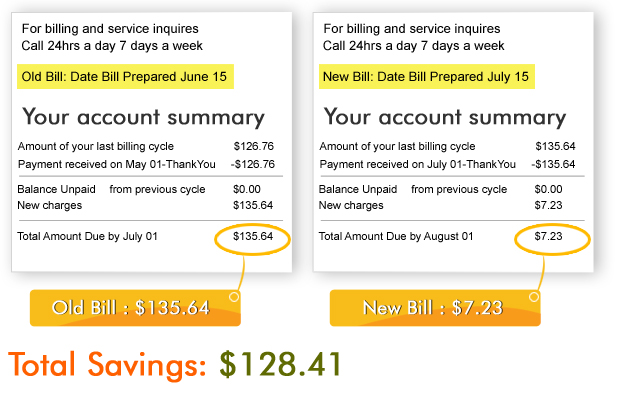The image size is (629, 398).
Task: Click the Total Savings: $128.41 text
Action: click(x=175, y=364)
